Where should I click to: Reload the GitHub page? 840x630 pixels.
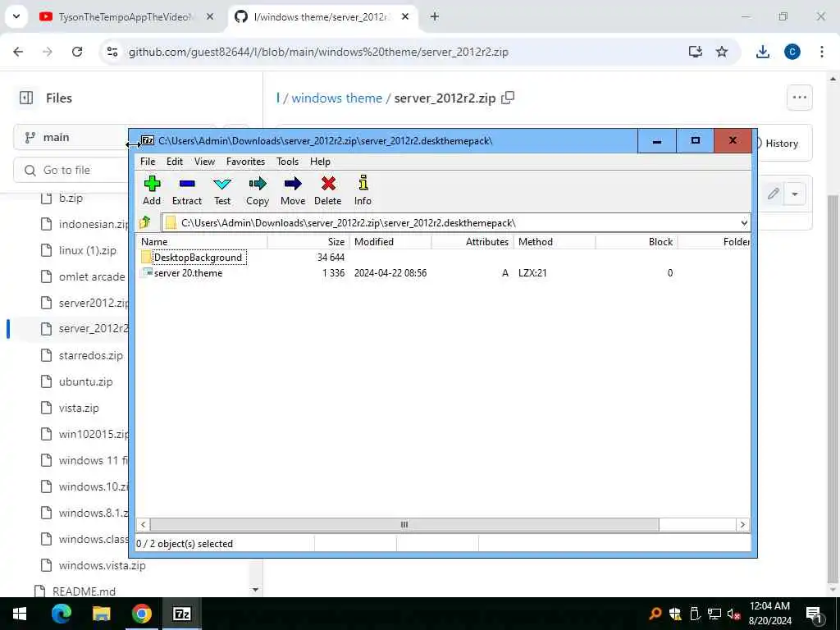tap(77, 52)
